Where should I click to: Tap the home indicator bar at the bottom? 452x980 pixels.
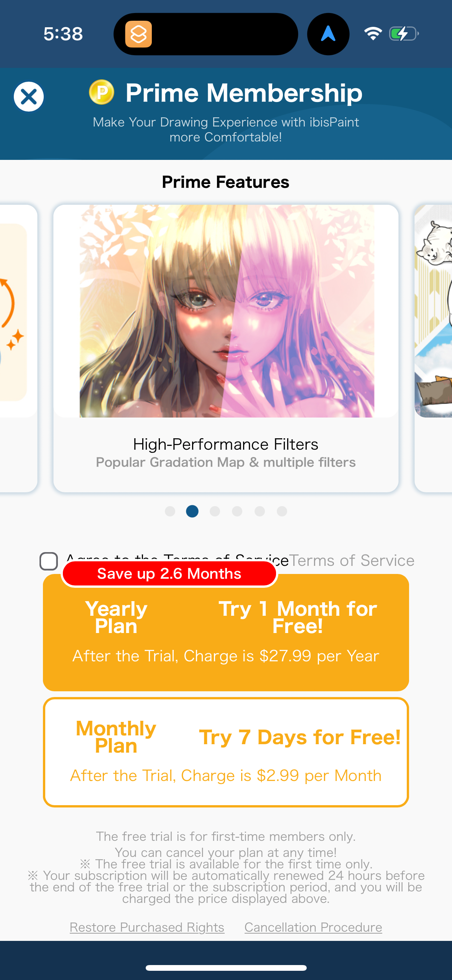pyautogui.click(x=226, y=968)
